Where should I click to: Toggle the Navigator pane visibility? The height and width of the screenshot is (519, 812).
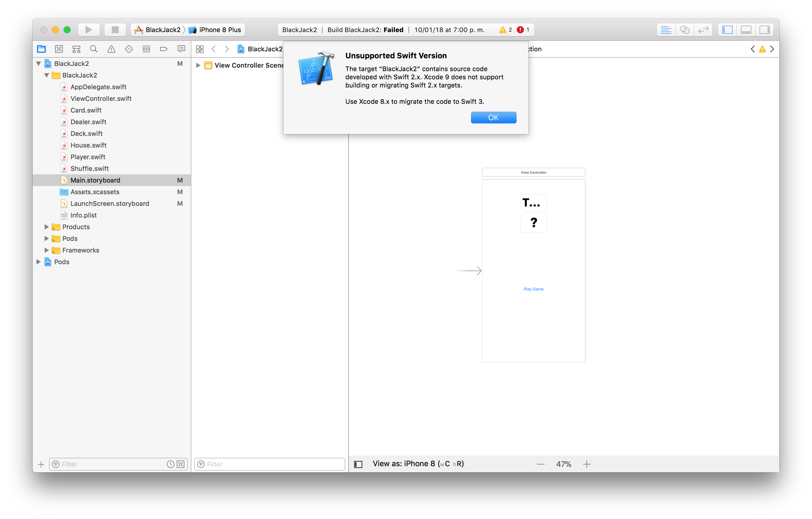click(x=727, y=30)
